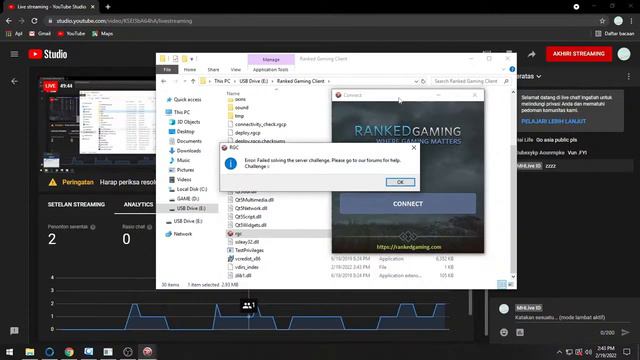This screenshot has height=360, width=640.
Task: Switch Explorer to details view icon
Action: 502,284
